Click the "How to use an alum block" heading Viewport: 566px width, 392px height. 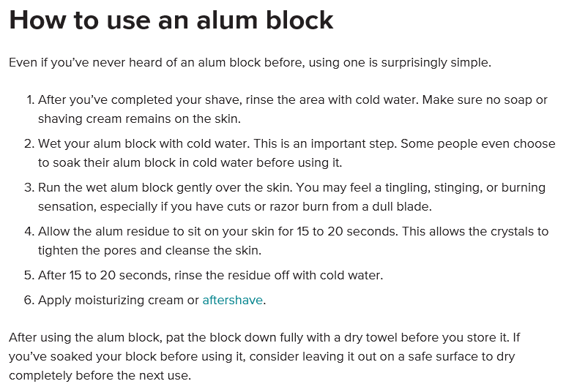pyautogui.click(x=171, y=20)
